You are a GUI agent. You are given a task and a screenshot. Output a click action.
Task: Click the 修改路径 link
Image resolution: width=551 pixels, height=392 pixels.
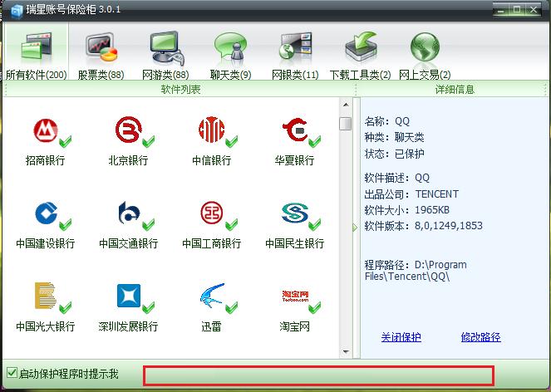480,337
